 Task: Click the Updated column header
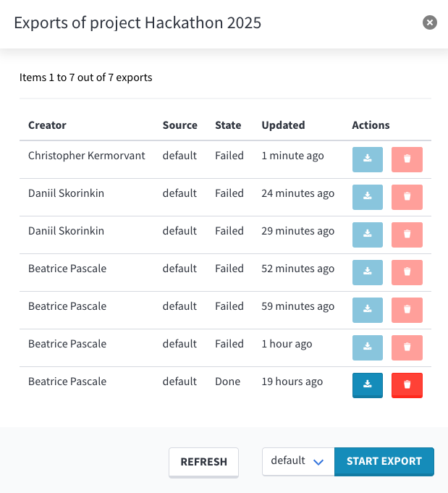click(283, 125)
